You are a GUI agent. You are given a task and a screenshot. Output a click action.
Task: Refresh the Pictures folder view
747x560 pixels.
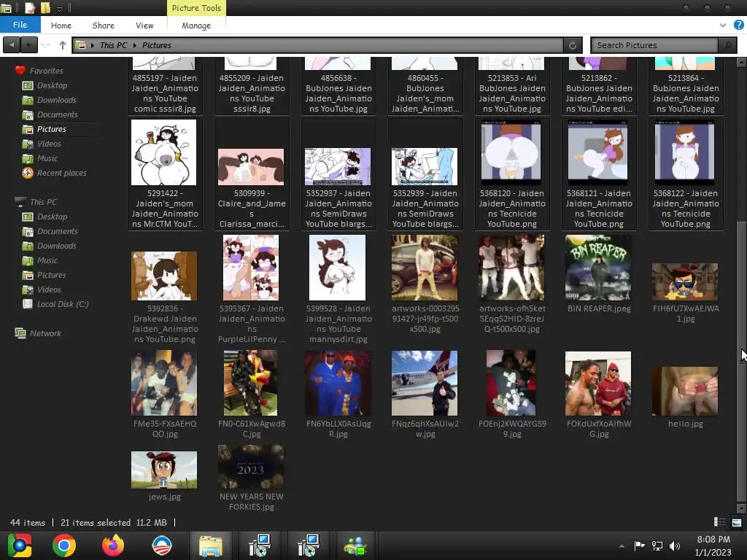[x=572, y=45]
